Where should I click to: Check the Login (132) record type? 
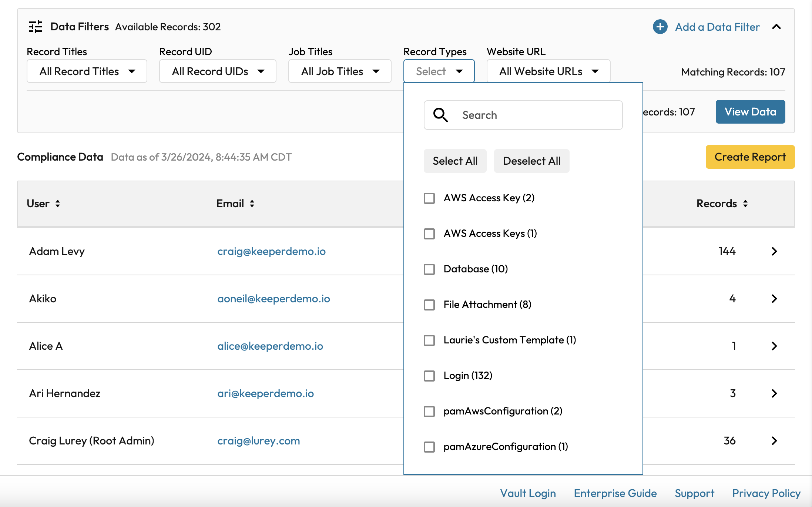click(x=429, y=376)
